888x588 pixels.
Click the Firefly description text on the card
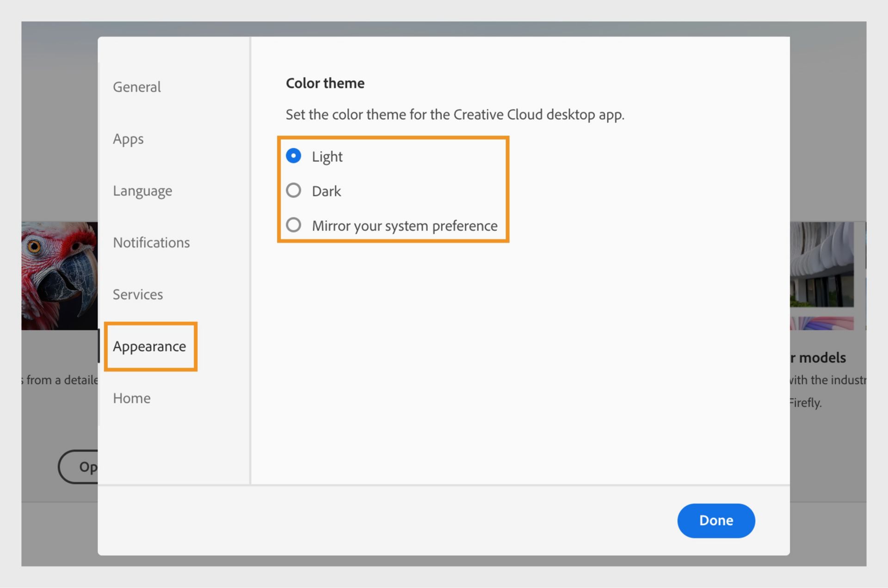coord(806,403)
